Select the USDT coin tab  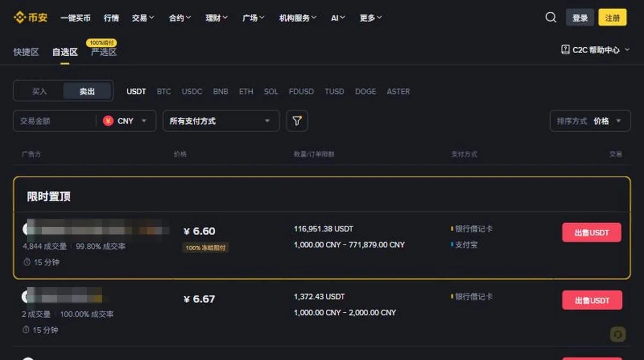click(x=136, y=91)
